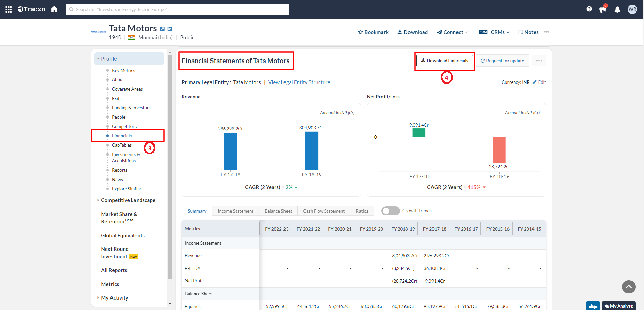Click the Tata Motors company logo
644x310 pixels.
pos(99,32)
